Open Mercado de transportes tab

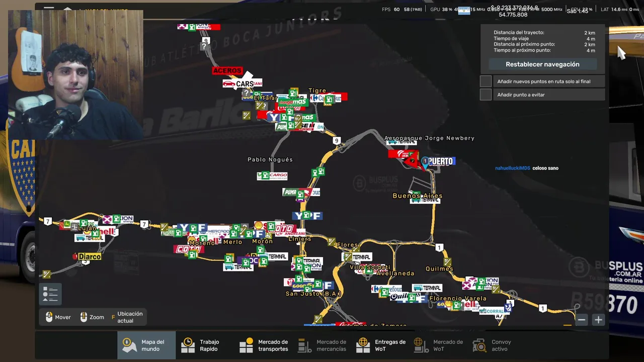pyautogui.click(x=264, y=345)
